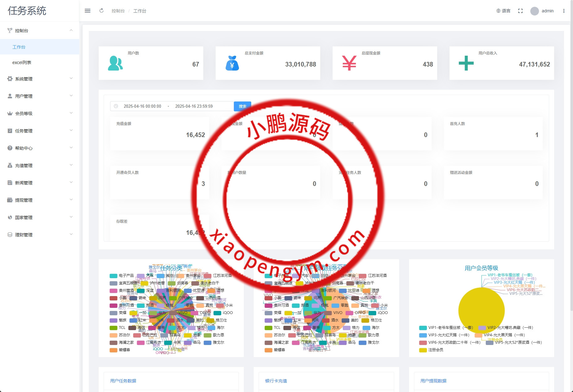Select the 工作台 sidebar item
The image size is (573, 392).
coord(19,47)
